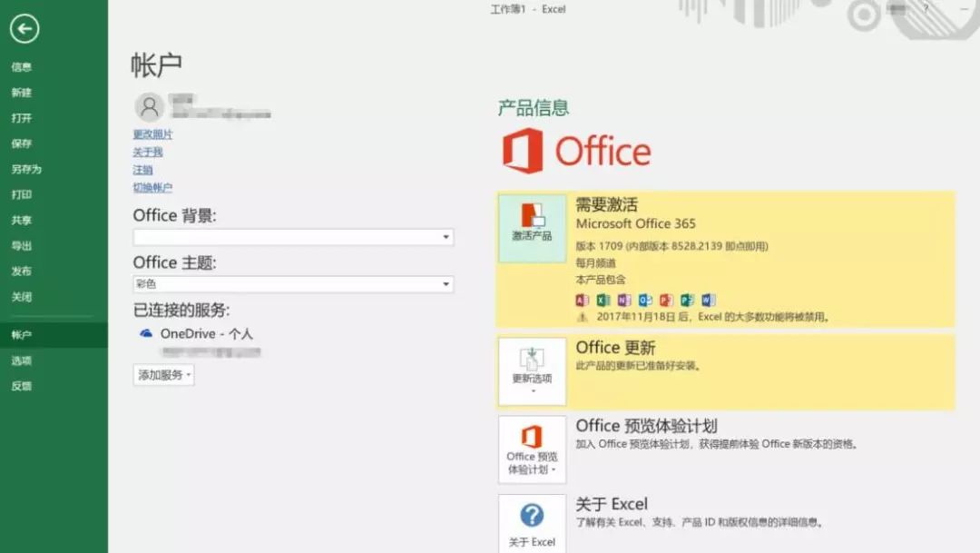Open the Office theme (主题) dropdown showing 彩色
Image resolution: width=980 pixels, height=553 pixels.
click(x=293, y=284)
